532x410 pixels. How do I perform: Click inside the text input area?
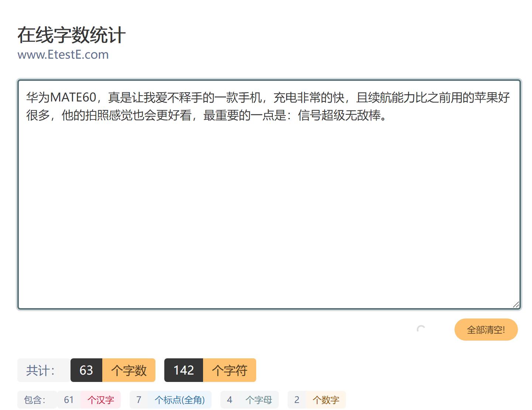[269, 194]
